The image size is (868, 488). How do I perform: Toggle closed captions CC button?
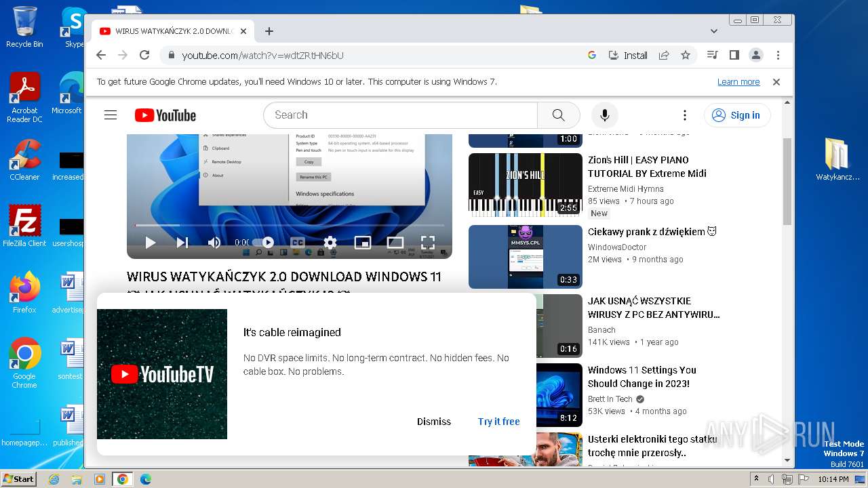(297, 243)
